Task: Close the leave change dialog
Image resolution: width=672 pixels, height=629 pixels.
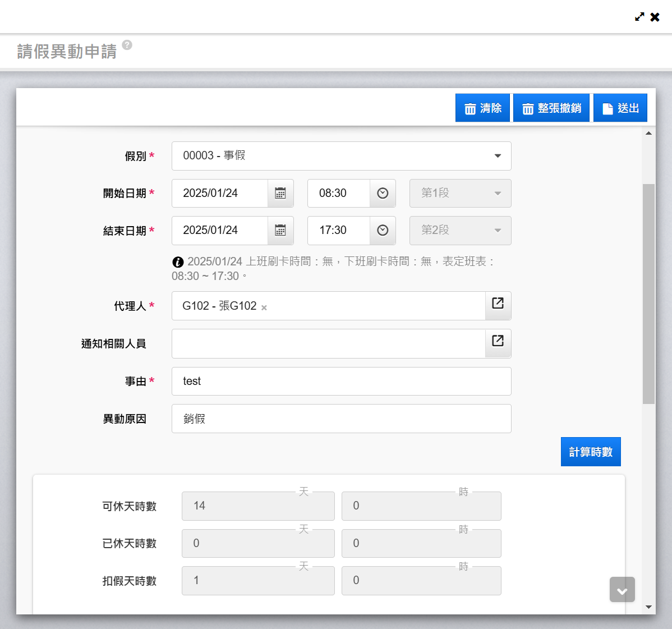Action: tap(655, 17)
